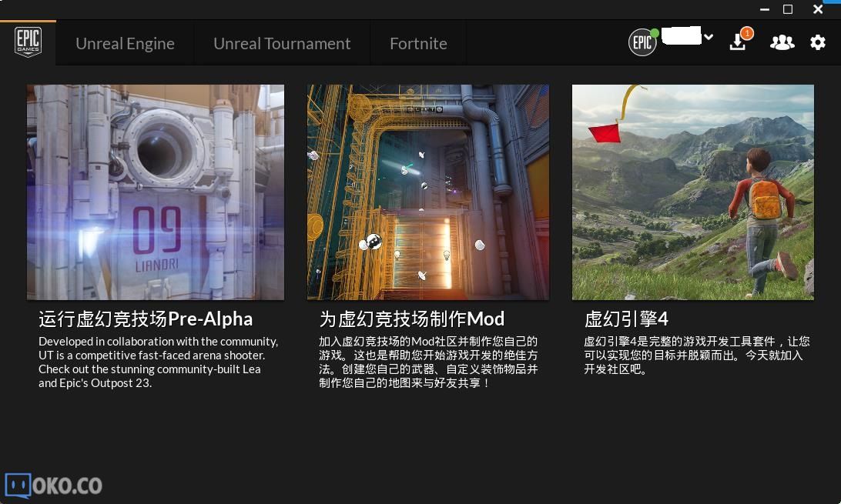841x504 pixels.
Task: Click the round Epic account avatar
Action: tap(642, 43)
